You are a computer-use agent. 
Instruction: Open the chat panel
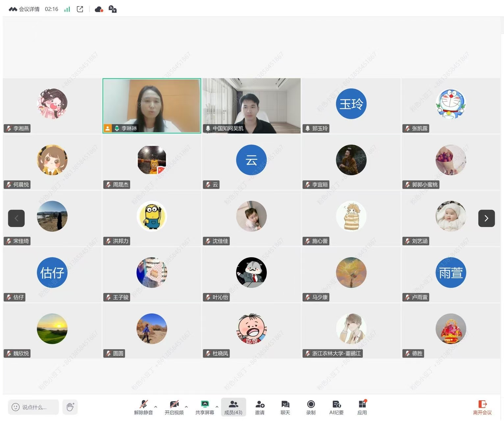point(285,407)
